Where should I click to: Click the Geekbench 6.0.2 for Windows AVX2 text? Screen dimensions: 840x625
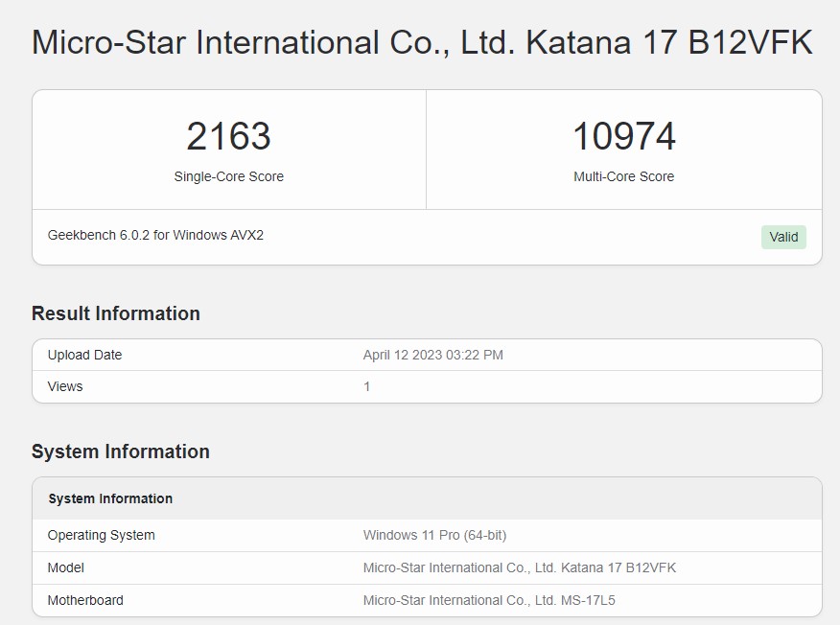coord(155,235)
